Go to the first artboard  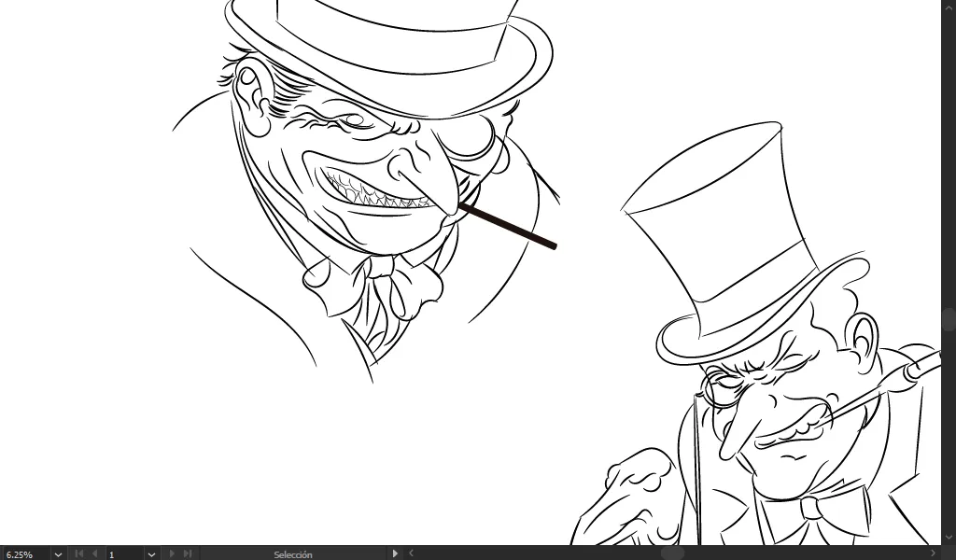point(78,553)
